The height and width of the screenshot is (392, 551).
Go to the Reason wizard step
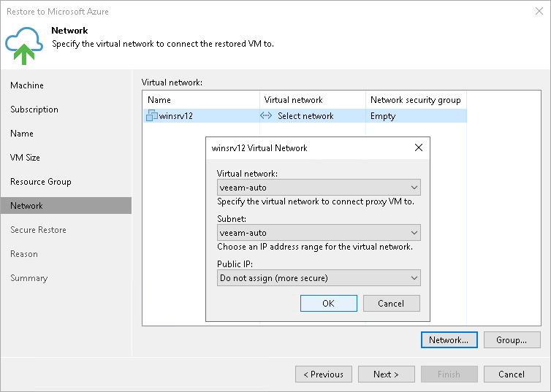tap(24, 254)
